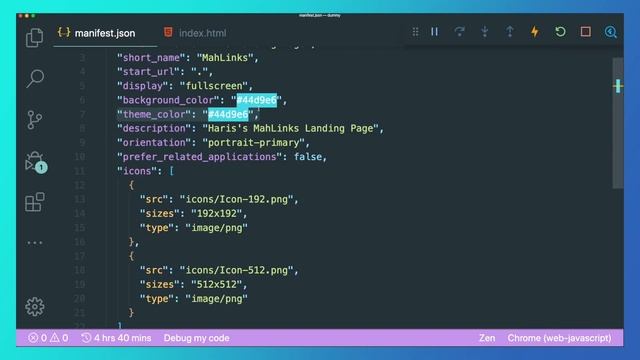The width and height of the screenshot is (640, 360).
Task: Click the "192x192" sizes value
Action: pos(216,213)
